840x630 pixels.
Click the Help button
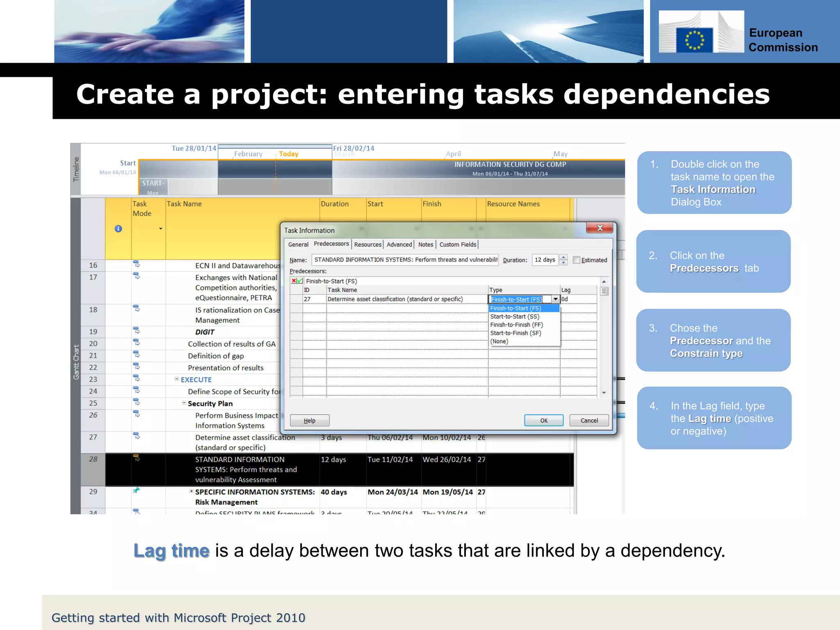click(310, 420)
